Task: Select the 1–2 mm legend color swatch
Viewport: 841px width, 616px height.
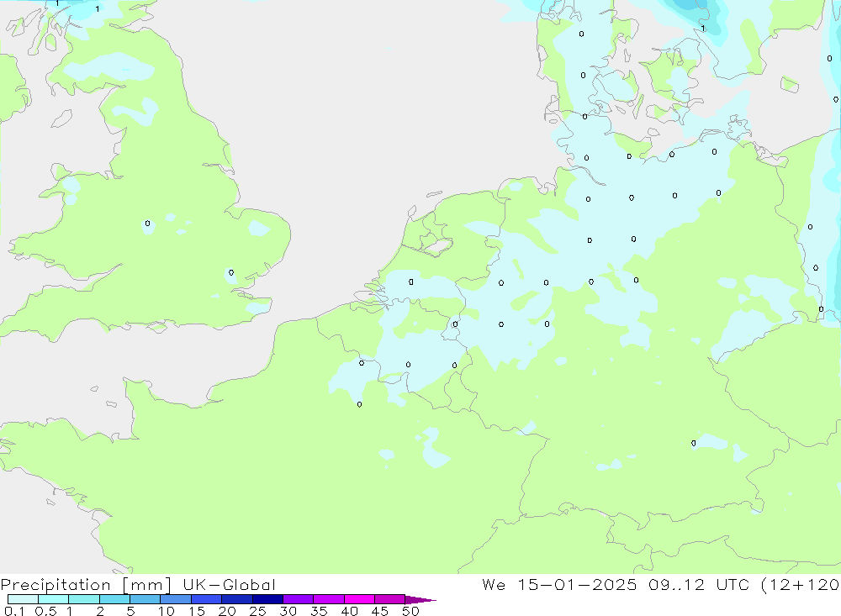Action: [x=84, y=599]
